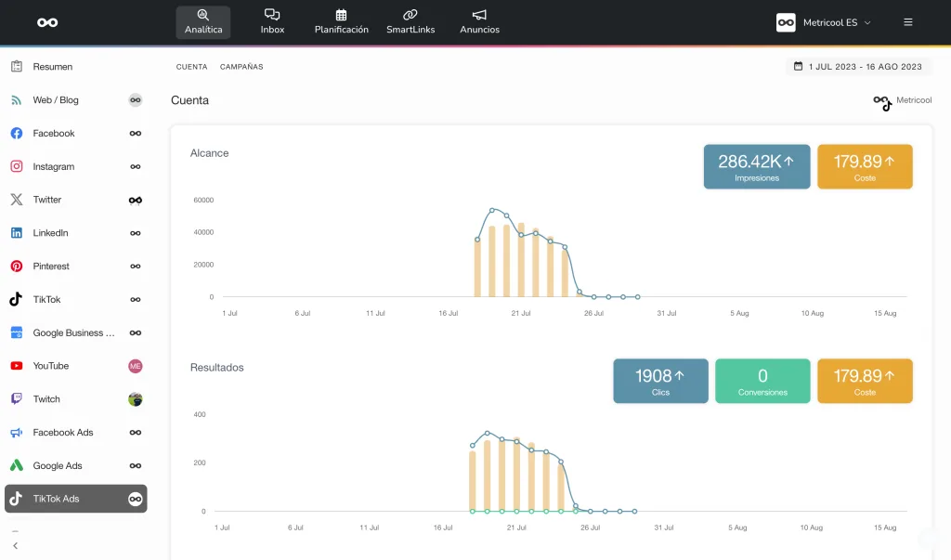Open the Inbox section
The width and height of the screenshot is (951, 560).
click(272, 22)
